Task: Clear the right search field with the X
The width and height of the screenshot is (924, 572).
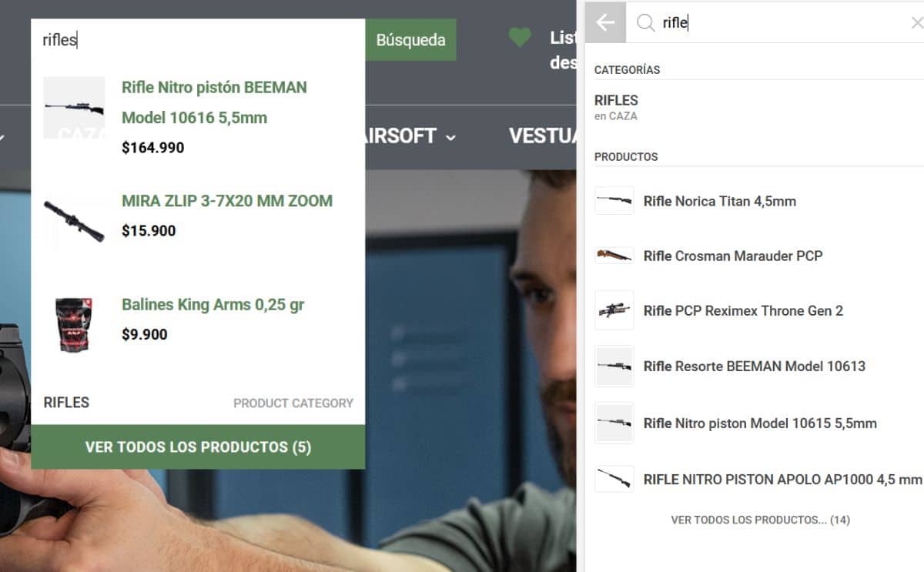Action: tap(916, 23)
